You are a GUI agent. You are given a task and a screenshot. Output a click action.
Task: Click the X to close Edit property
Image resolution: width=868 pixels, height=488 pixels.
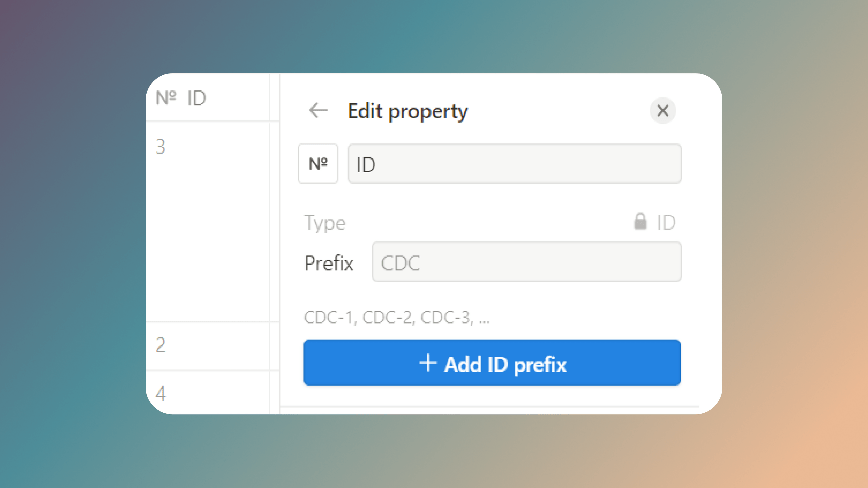click(663, 111)
